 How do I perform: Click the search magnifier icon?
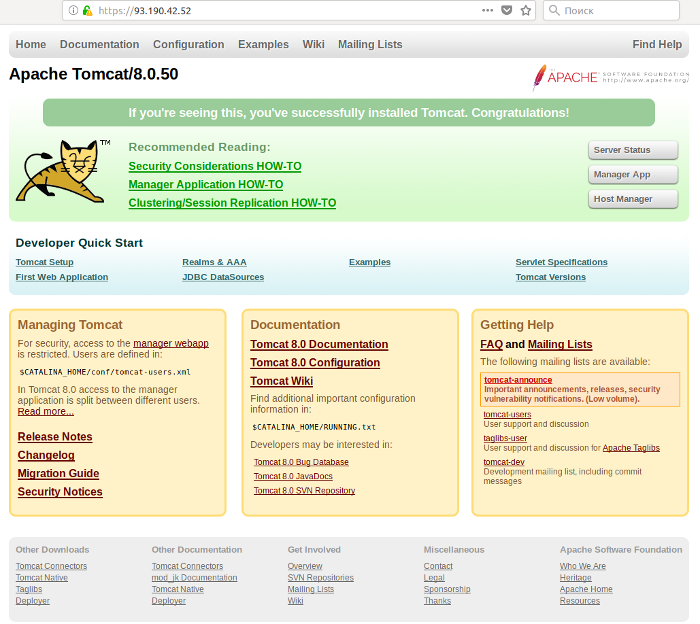coord(554,10)
